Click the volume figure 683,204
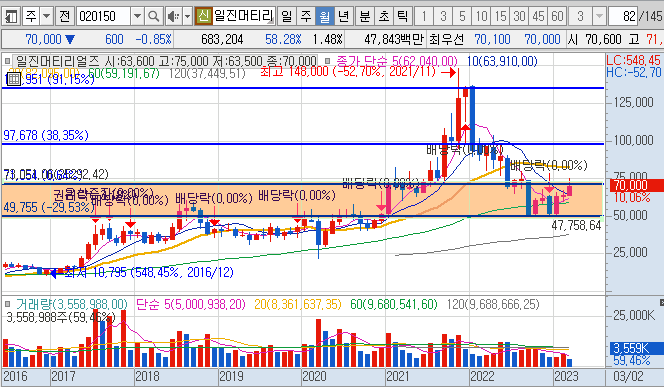 click(222, 39)
